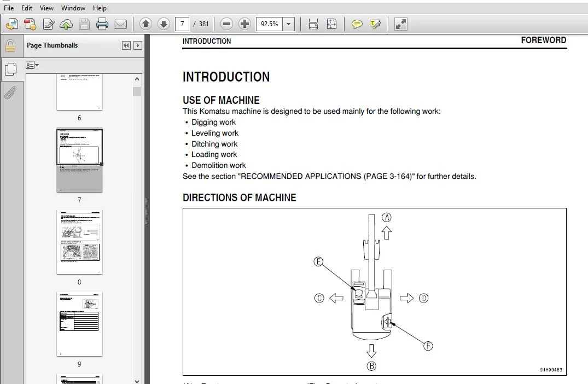
Task: Expand the thumbnails pane right-arrow button
Action: [x=138, y=45]
